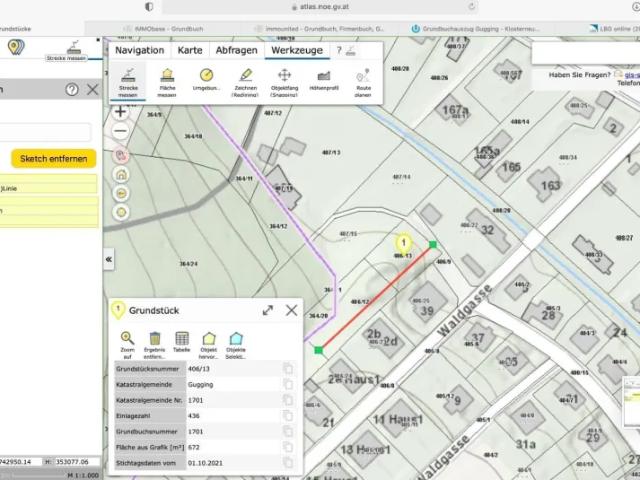Screen dimensions: 640x480
Task: Choose the Zeichnen (Redlining) tool
Action: point(245,82)
